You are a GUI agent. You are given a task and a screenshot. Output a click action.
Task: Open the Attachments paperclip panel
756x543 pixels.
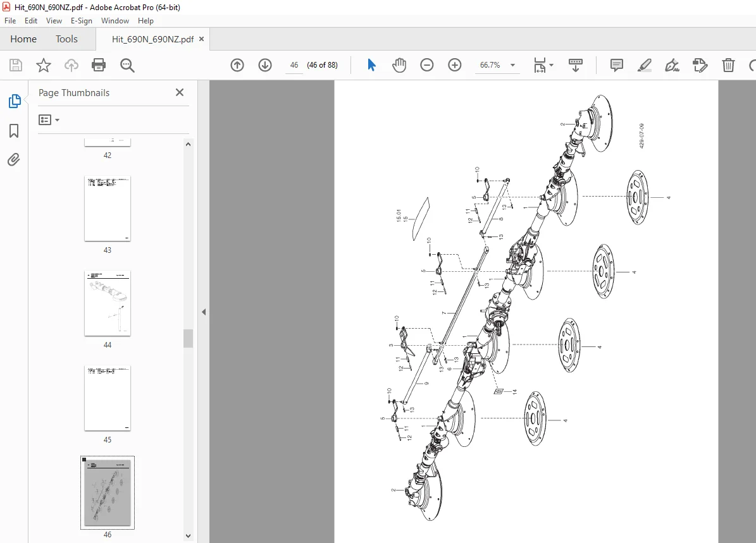pos(13,159)
